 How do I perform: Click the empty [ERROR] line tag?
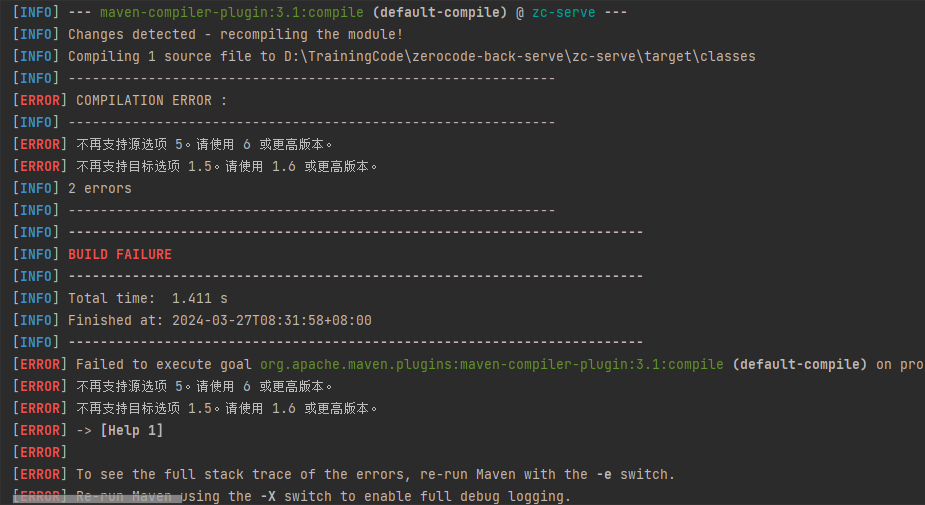(40, 452)
